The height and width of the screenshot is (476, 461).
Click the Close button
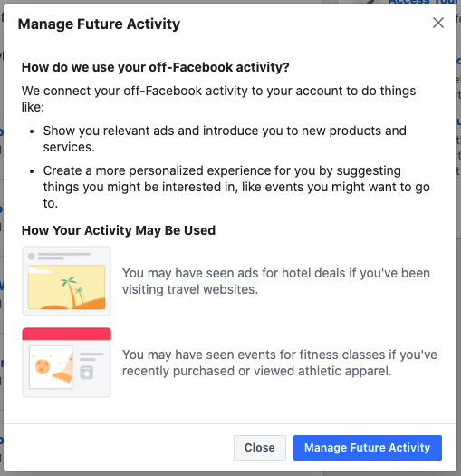coord(260,448)
